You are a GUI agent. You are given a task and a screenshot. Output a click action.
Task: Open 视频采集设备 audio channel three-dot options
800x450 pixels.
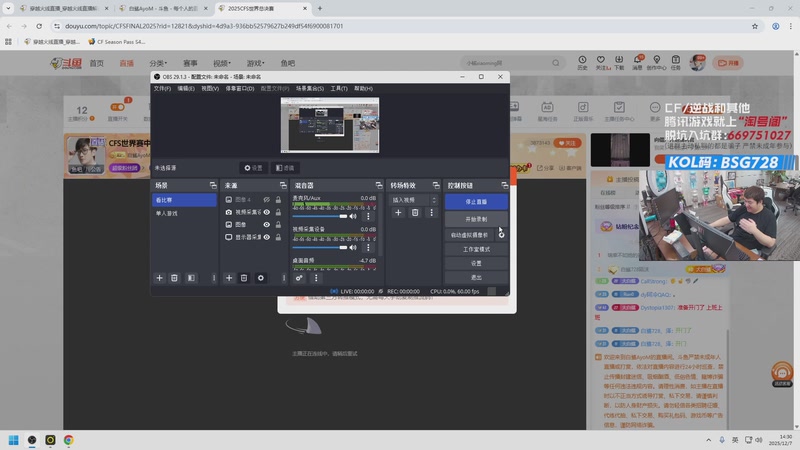point(368,247)
